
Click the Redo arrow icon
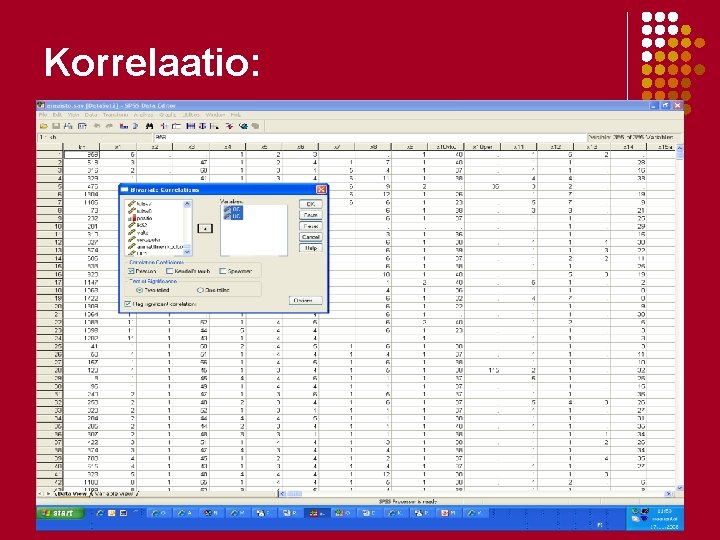(109, 126)
